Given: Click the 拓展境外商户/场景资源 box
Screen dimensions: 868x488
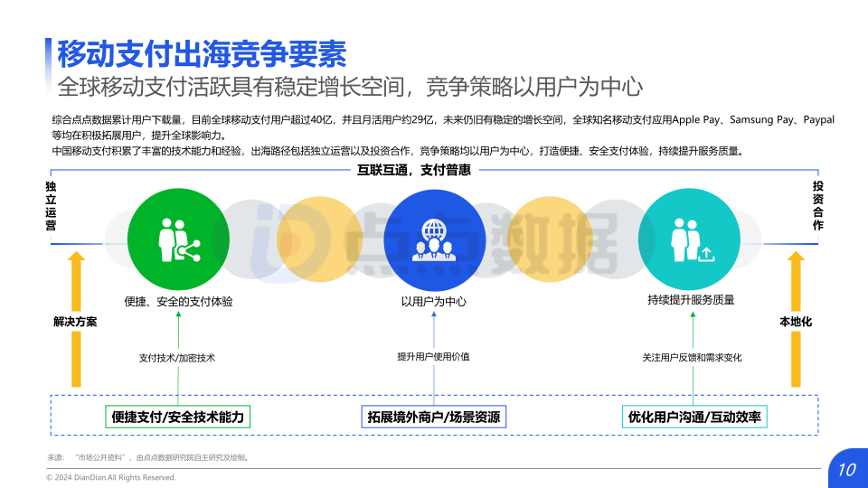Looking at the screenshot, I should (433, 417).
